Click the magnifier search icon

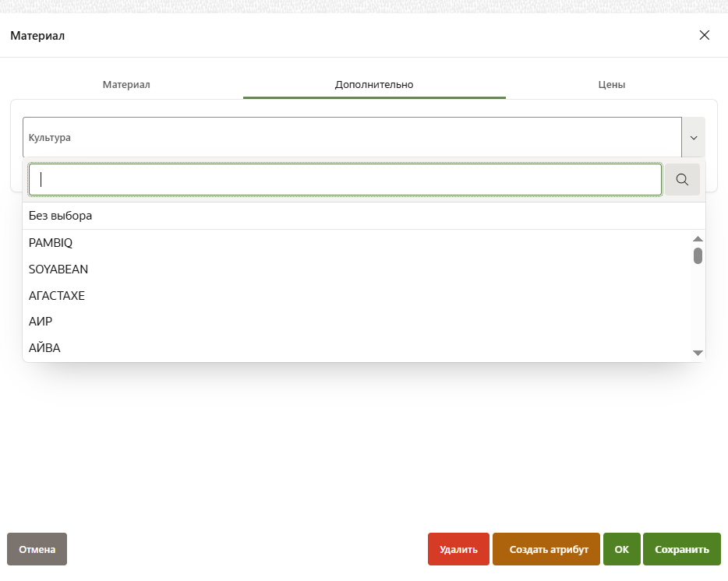[682, 180]
